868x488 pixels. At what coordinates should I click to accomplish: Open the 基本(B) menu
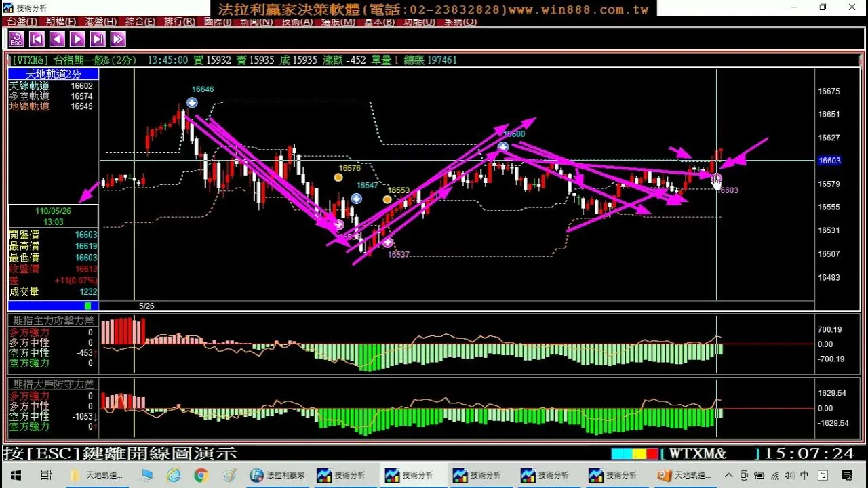click(379, 22)
